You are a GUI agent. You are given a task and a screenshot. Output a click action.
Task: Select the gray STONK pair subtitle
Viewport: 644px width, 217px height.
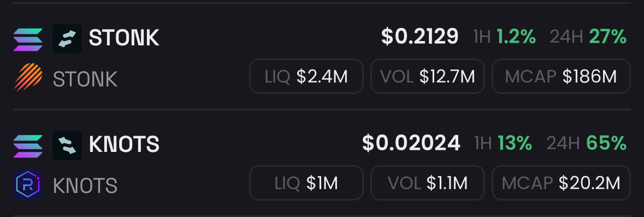tap(85, 79)
